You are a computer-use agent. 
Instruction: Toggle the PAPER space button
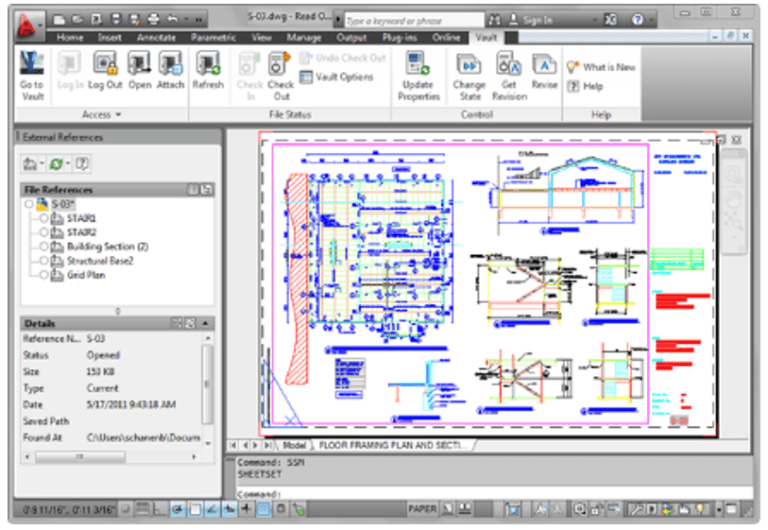coord(422,509)
